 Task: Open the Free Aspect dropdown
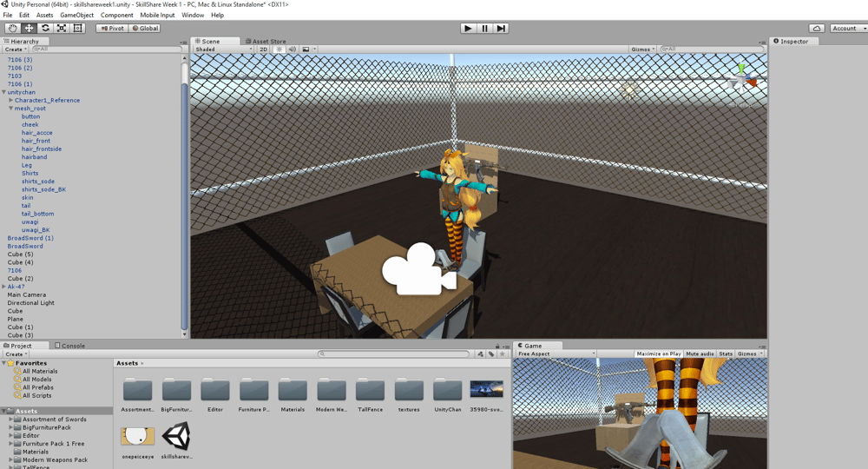coord(556,353)
